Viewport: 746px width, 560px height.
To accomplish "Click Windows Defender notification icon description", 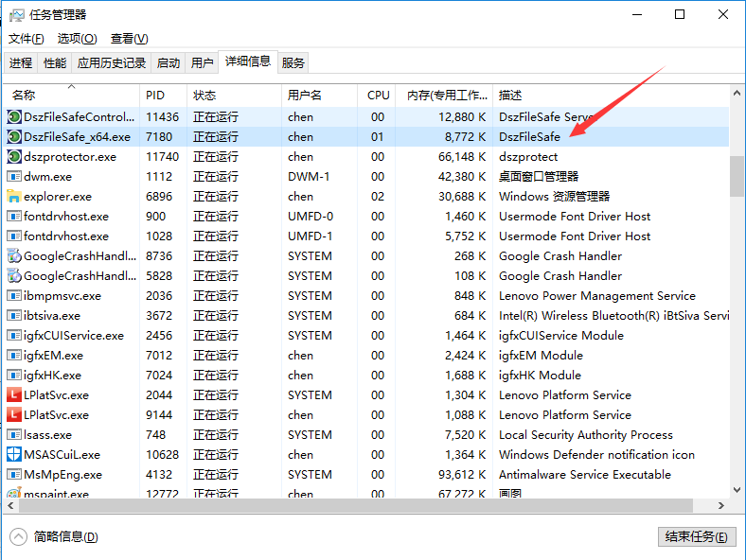I will pos(596,455).
